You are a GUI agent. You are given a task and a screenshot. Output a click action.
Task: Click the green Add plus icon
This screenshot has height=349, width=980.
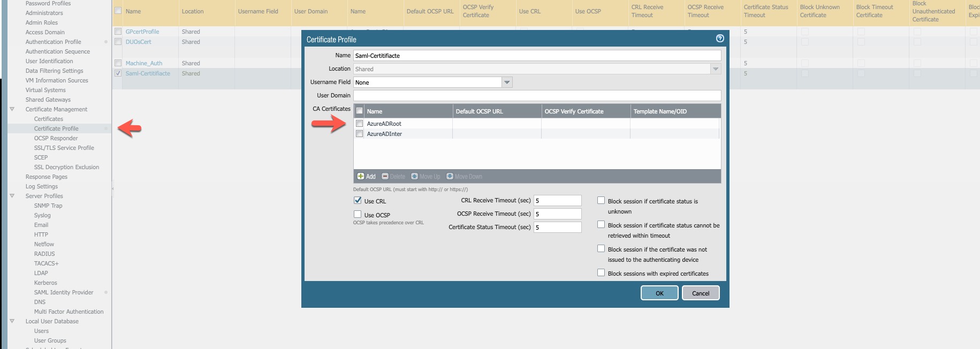coord(361,177)
